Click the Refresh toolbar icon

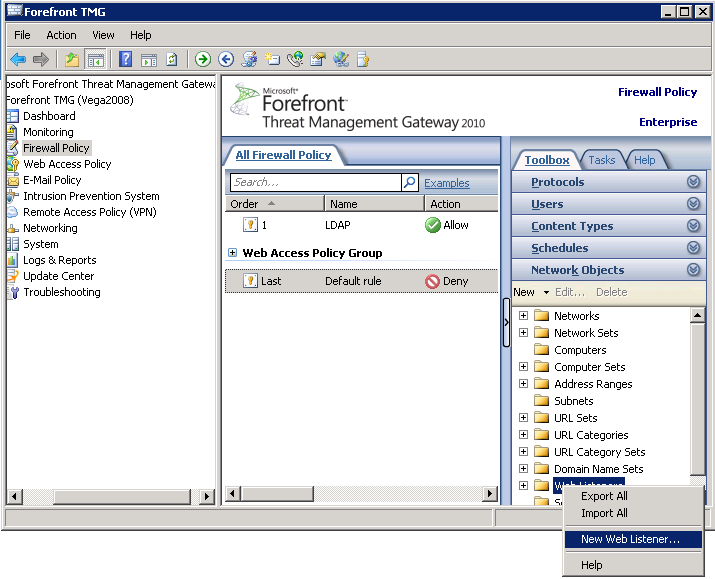tap(171, 60)
